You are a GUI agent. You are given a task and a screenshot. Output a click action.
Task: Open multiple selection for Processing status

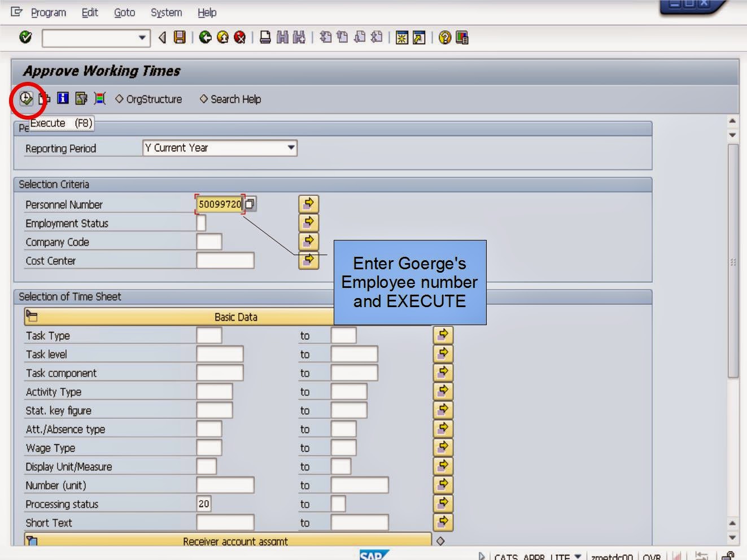tap(443, 503)
